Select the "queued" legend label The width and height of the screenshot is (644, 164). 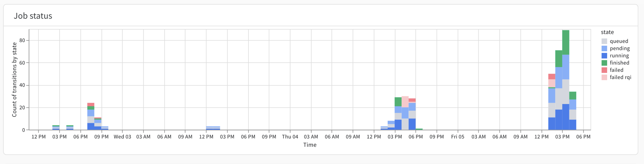[x=619, y=41]
